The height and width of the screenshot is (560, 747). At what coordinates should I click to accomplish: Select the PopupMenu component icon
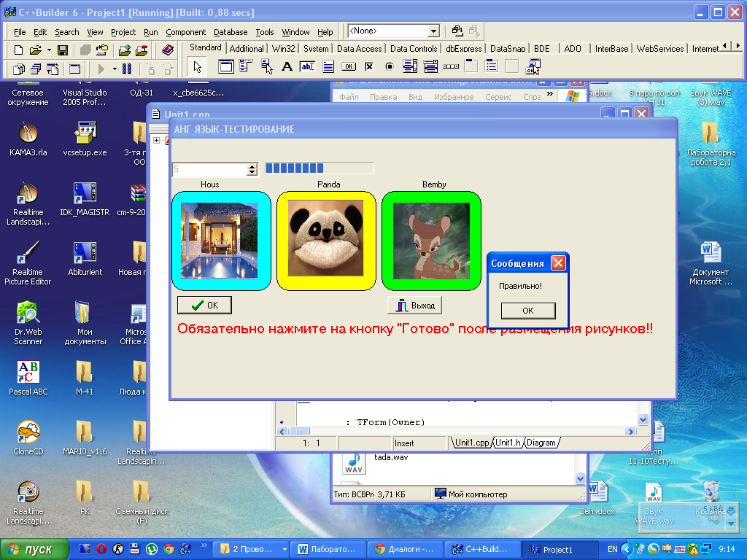pyautogui.click(x=267, y=66)
